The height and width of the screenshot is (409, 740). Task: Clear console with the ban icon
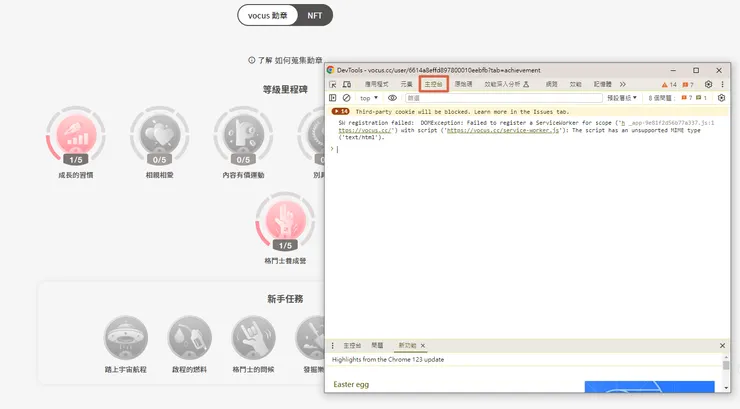click(x=346, y=98)
